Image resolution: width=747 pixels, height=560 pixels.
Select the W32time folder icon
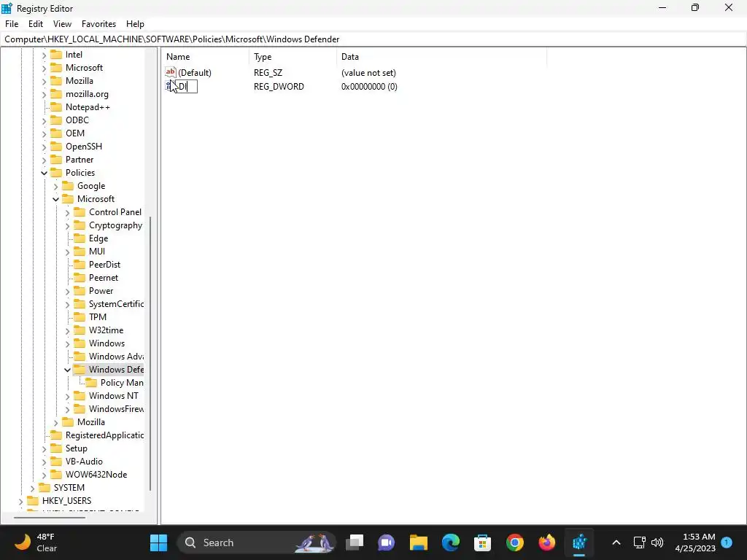80,330
